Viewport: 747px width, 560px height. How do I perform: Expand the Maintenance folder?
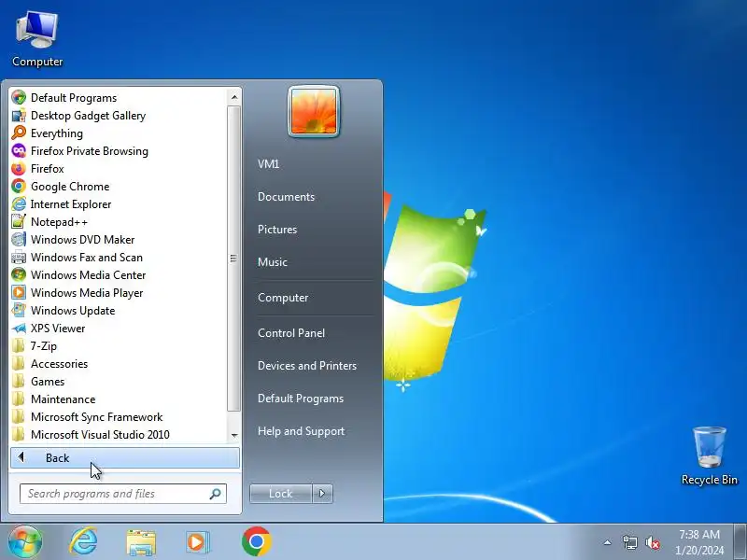(53, 399)
